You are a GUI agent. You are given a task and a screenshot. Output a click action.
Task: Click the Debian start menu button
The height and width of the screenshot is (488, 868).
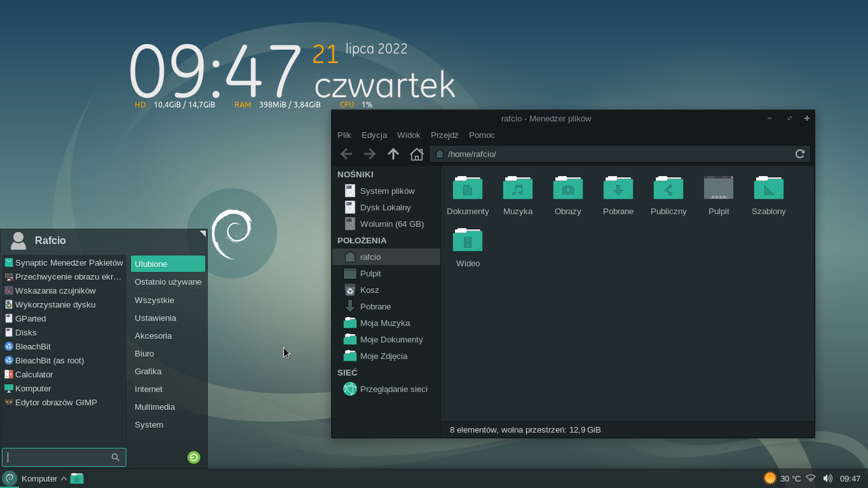tap(9, 479)
